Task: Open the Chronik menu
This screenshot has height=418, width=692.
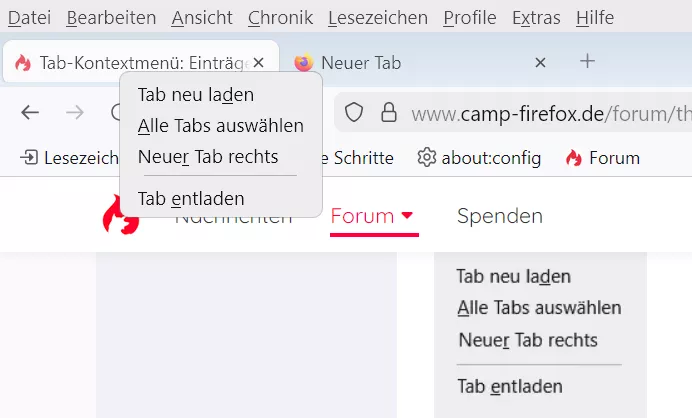Action: [x=280, y=18]
